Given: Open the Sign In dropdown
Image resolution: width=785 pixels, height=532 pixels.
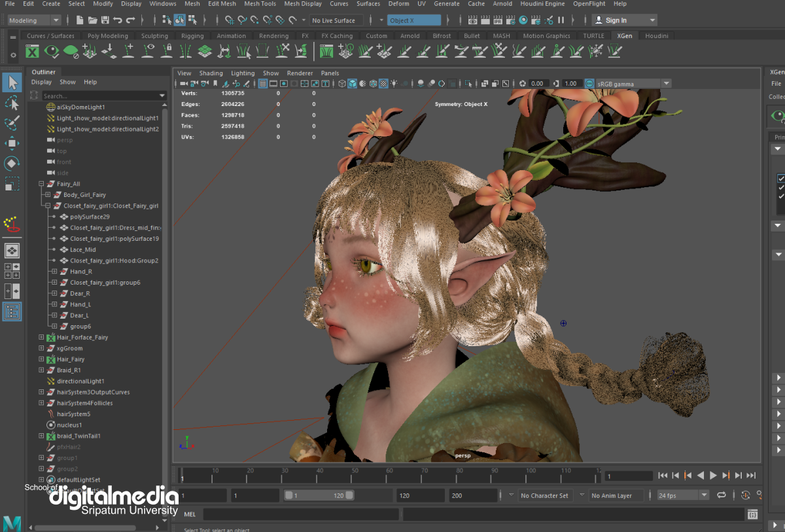Looking at the screenshot, I should tap(624, 20).
